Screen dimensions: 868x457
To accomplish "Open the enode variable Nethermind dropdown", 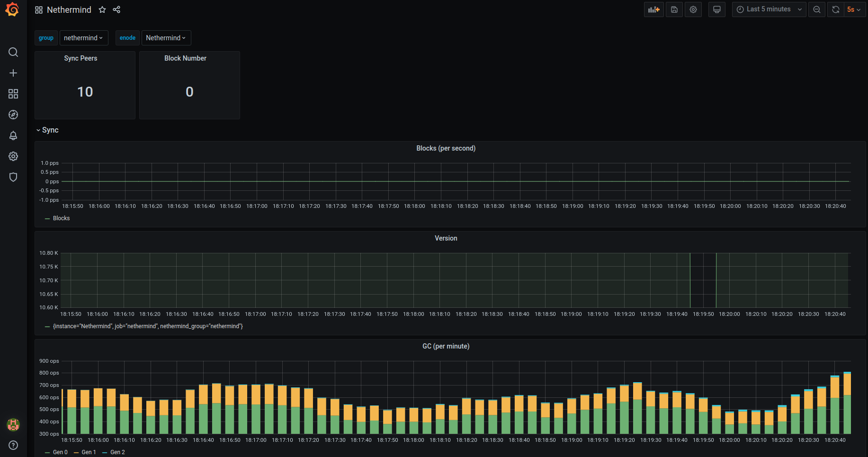I will click(166, 38).
